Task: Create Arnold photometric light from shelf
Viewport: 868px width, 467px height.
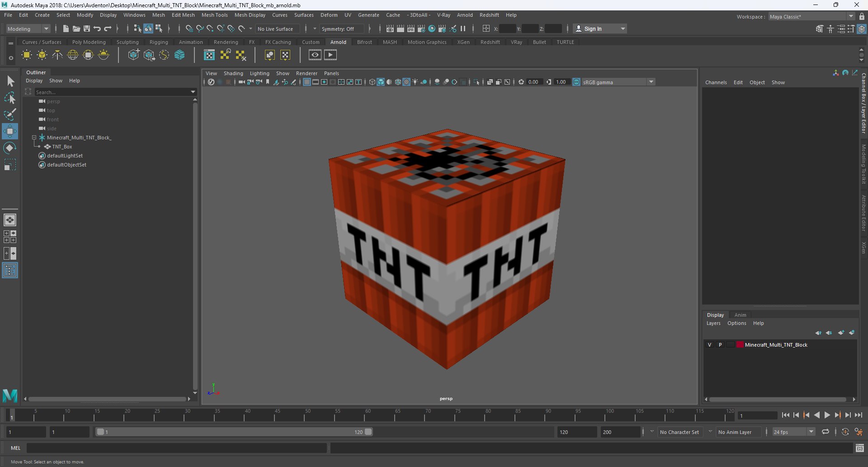Action: click(x=57, y=55)
